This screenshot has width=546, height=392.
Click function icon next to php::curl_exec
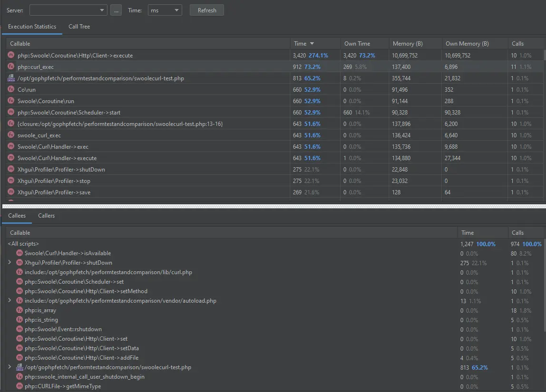[11, 67]
